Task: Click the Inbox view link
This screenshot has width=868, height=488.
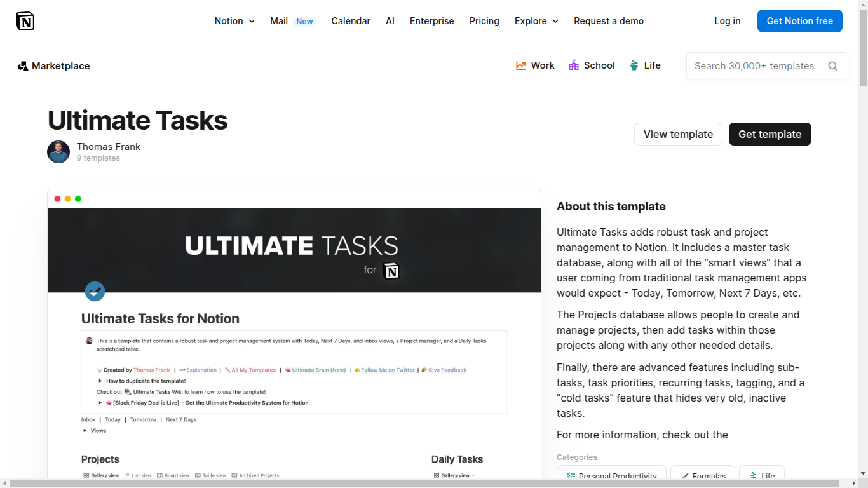Action: click(88, 420)
